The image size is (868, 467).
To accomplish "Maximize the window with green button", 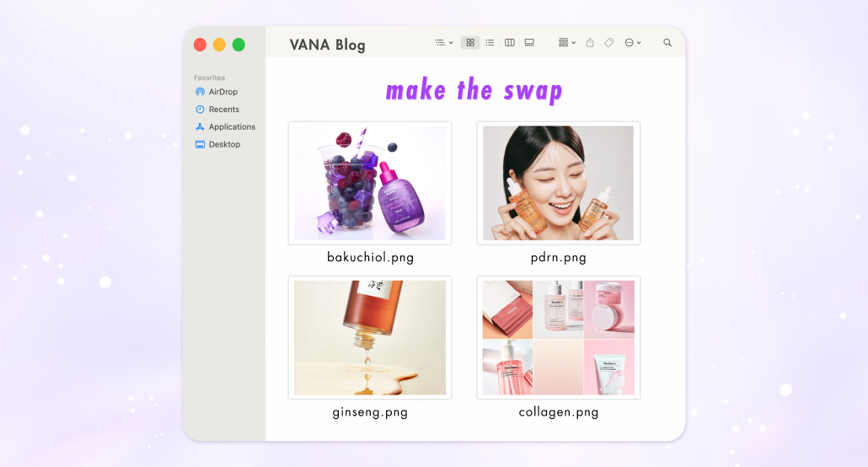I will pyautogui.click(x=238, y=45).
